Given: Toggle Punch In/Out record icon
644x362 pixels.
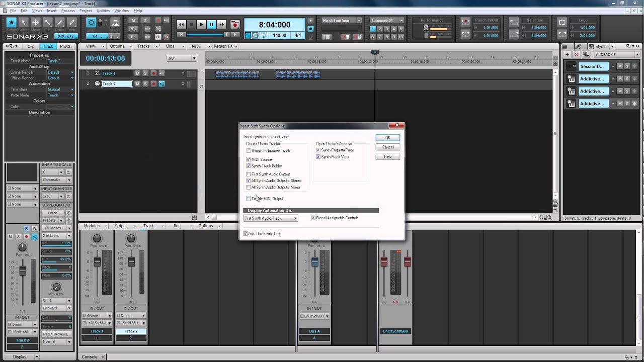Looking at the screenshot, I should click(x=464, y=23).
